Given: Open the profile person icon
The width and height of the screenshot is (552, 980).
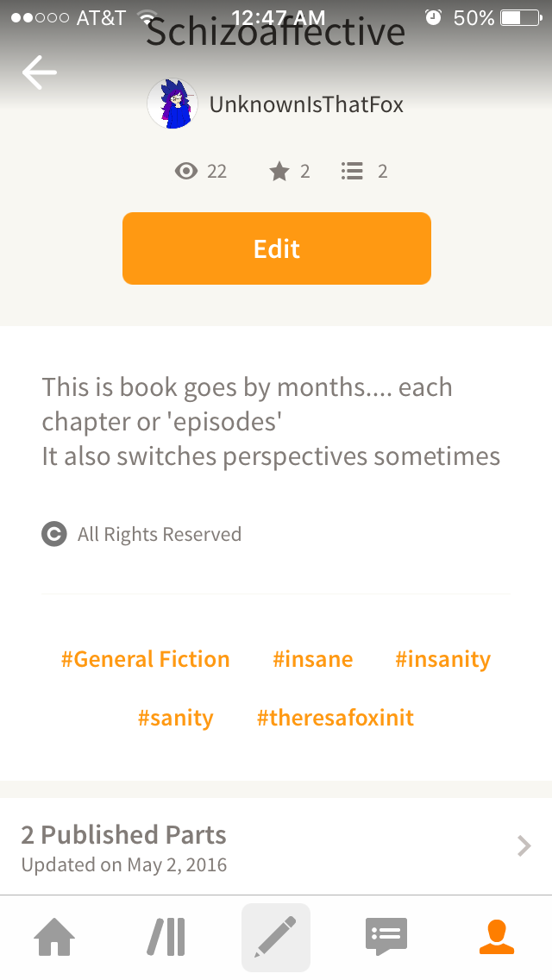Looking at the screenshot, I should (x=497, y=937).
